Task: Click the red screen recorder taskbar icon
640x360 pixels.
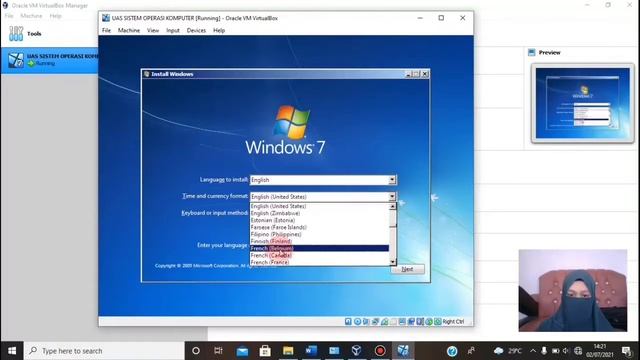Action: point(380,351)
